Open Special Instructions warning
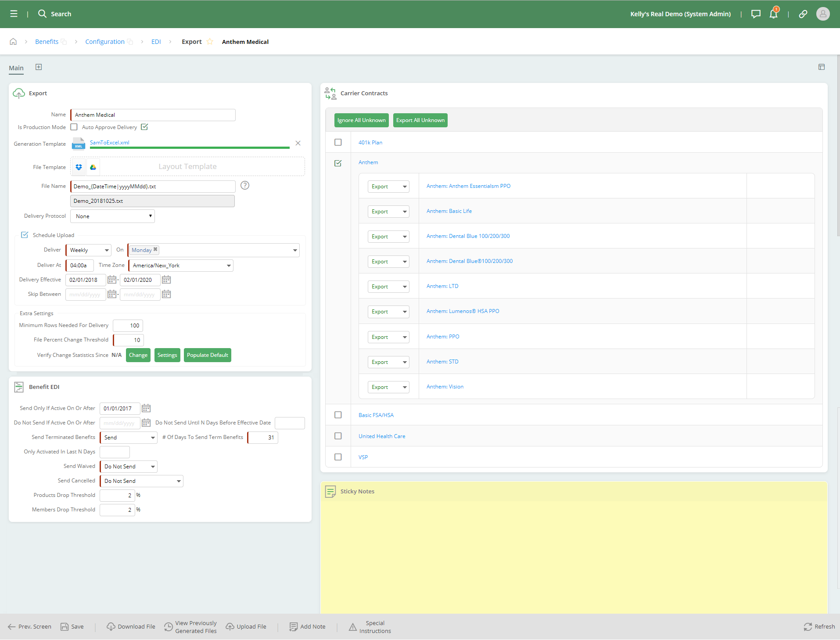The image size is (840, 640). coord(370,627)
